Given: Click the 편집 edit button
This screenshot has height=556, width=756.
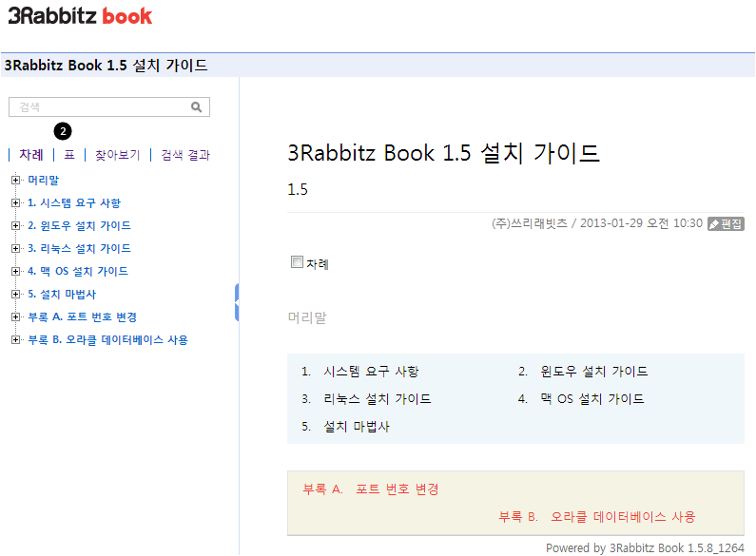Looking at the screenshot, I should 726,224.
